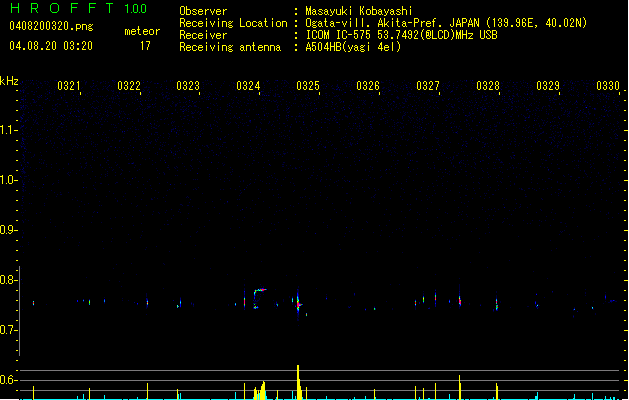Viewport: 629px width, 400px height.
Task: Click the 'Receiving antenna' label
Action: (x=230, y=47)
